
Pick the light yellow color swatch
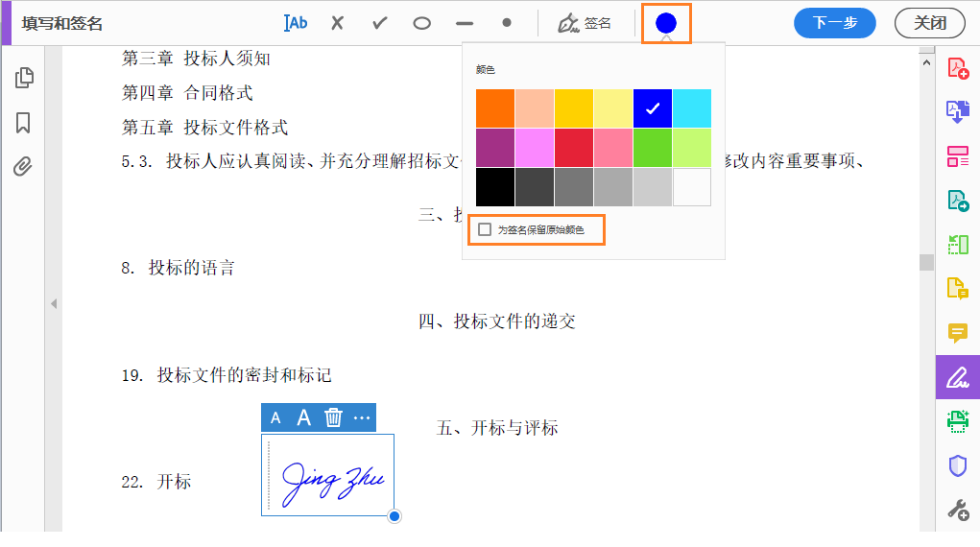click(x=613, y=108)
